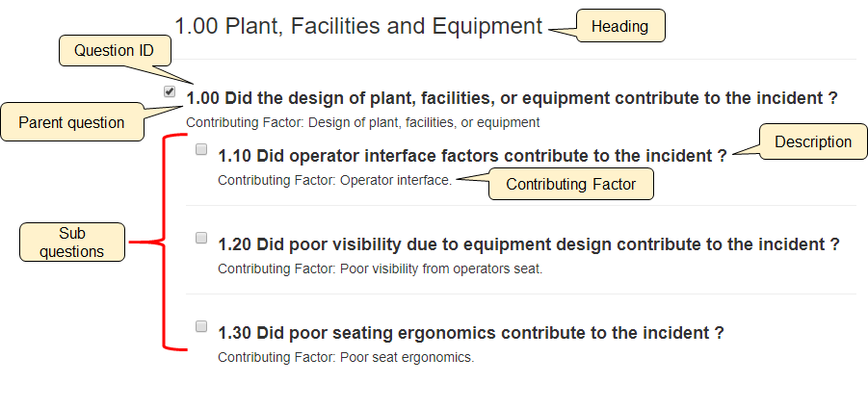Click the 1.30 seating ergonomics question text
This screenshot has height=409, width=868.
(x=471, y=333)
